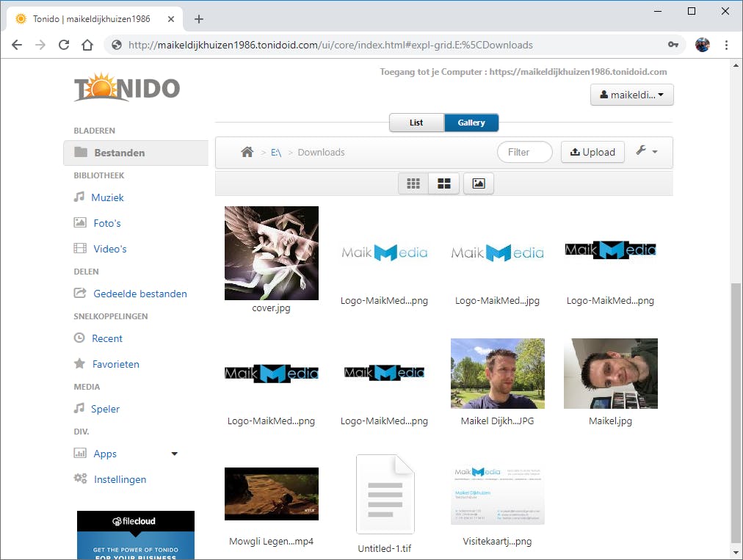Click the filecloud advertisement banner

click(136, 535)
